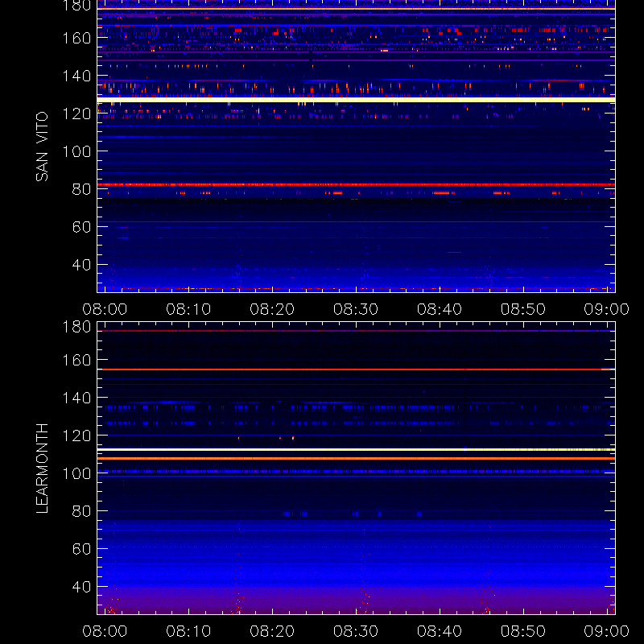The height and width of the screenshot is (644, 644).
Task: Click the 08:30 time label under Learmonth plot
Action: click(x=356, y=631)
